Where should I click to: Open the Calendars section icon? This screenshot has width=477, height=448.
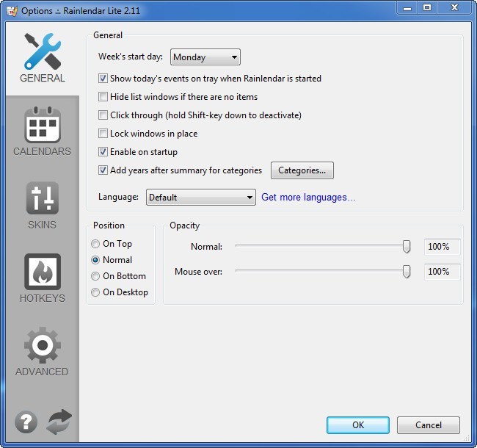click(x=42, y=125)
